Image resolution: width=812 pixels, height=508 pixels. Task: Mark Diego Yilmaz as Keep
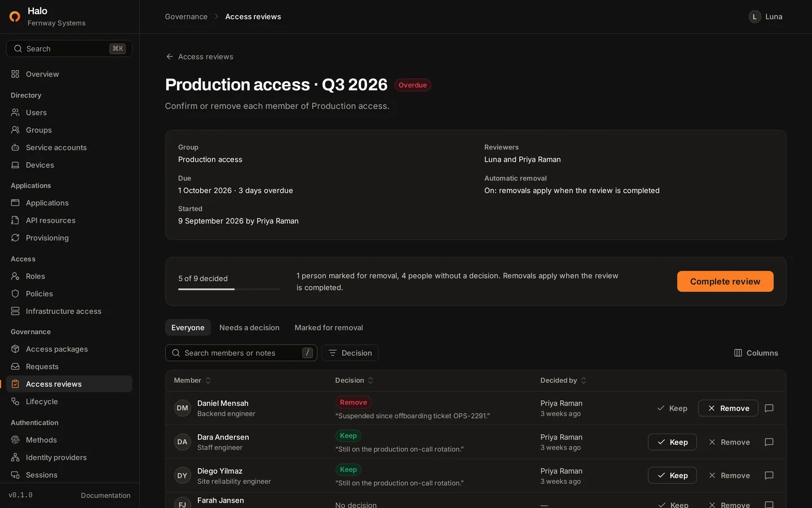pyautogui.click(x=672, y=475)
